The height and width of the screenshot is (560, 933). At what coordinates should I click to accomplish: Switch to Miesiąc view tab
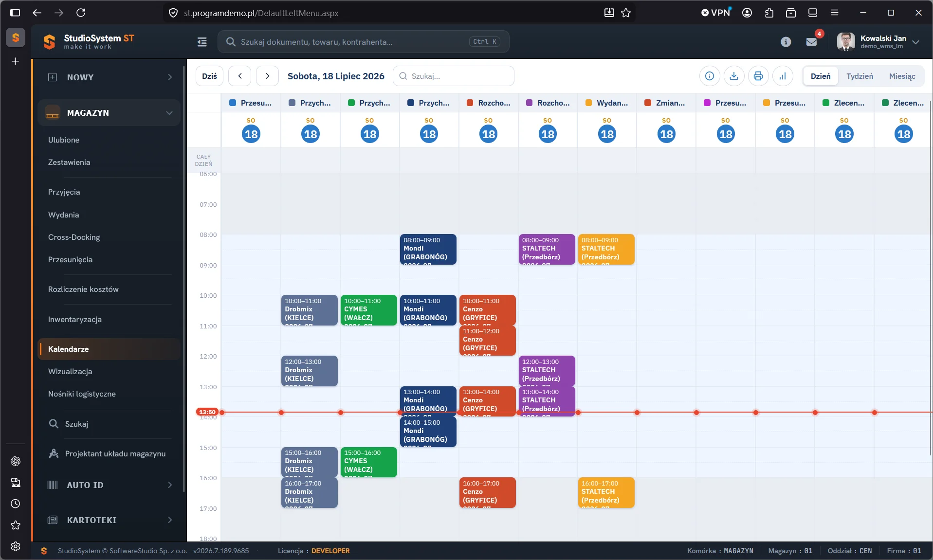pos(902,76)
